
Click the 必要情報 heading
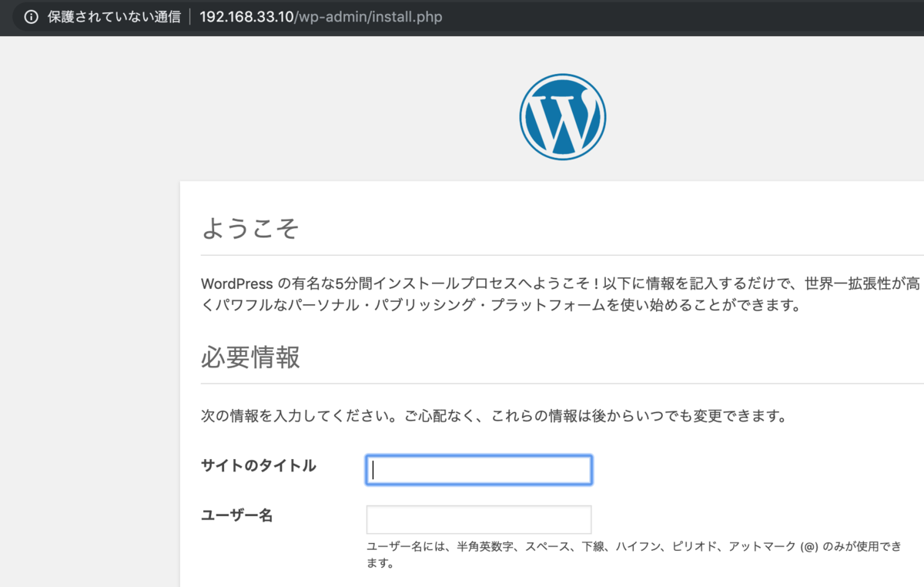point(250,357)
